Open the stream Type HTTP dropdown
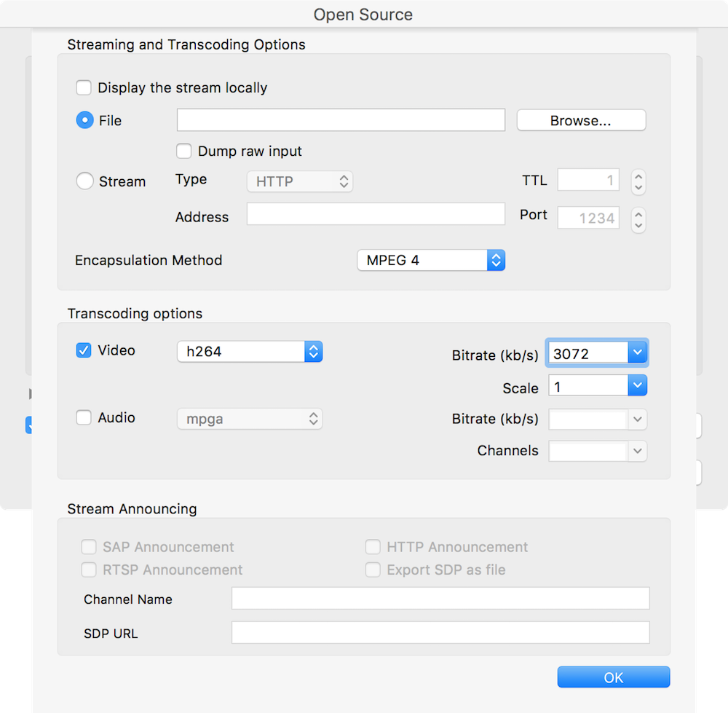This screenshot has height=713, width=728. click(x=300, y=181)
